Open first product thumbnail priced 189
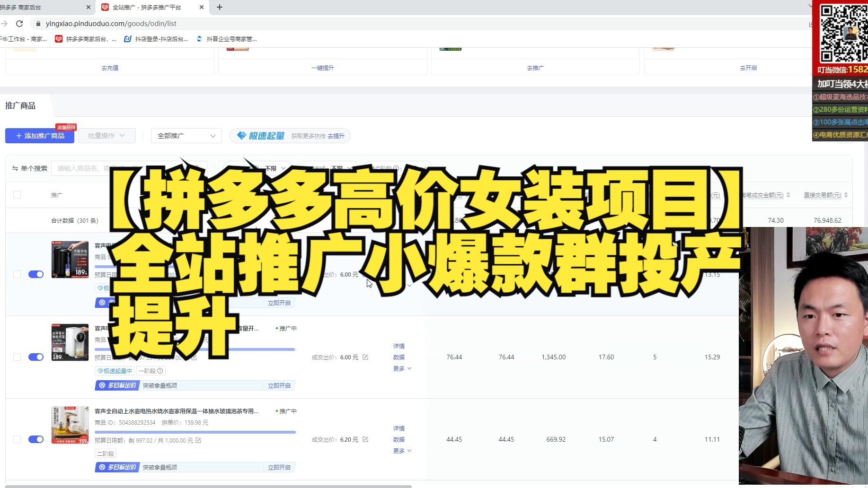This screenshot has width=868, height=488. click(x=70, y=260)
